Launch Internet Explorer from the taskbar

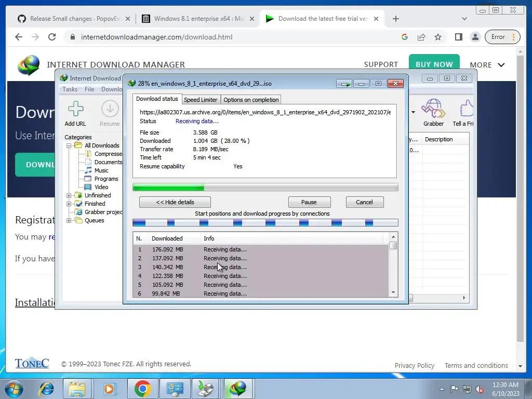point(46,389)
